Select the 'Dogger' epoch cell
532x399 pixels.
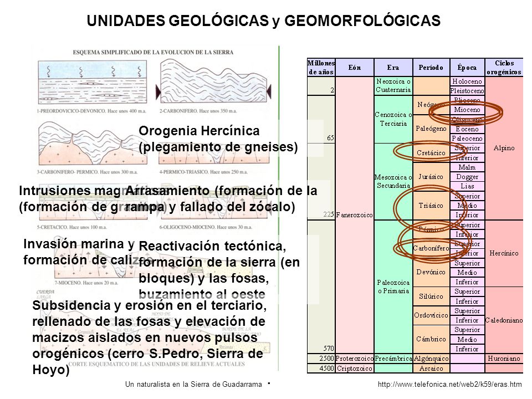click(467, 177)
